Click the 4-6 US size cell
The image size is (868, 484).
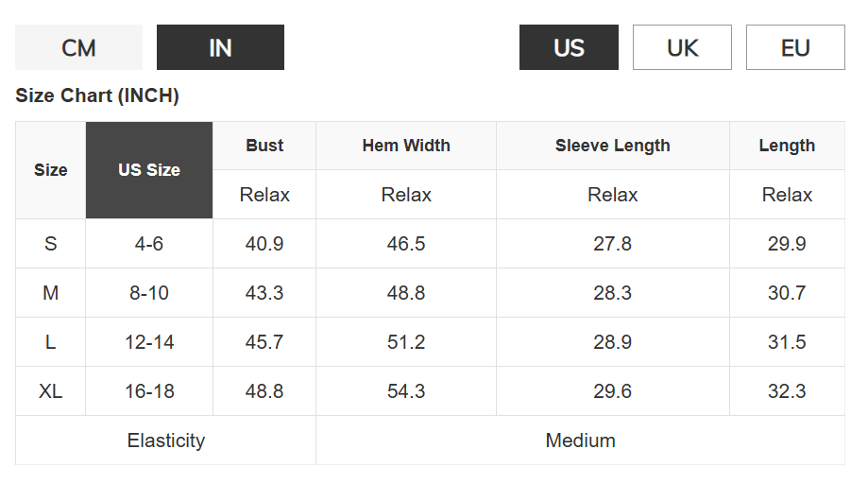click(149, 244)
